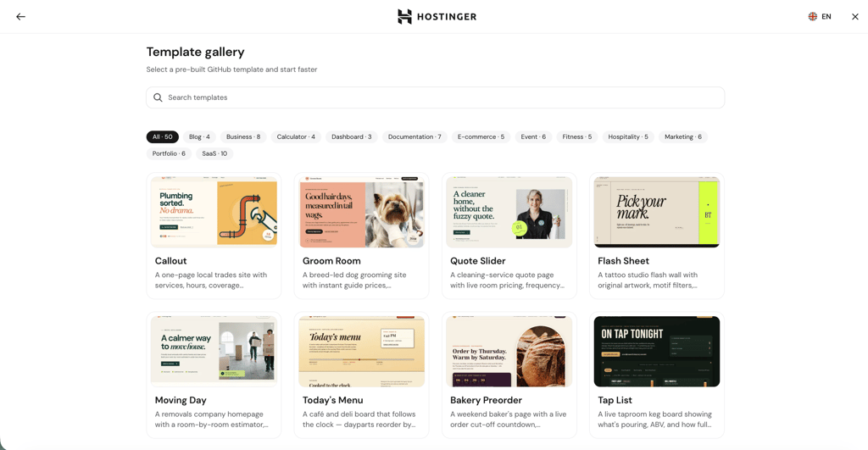Screen dimensions: 868x450
Task: Click the one-page local trades description
Action: tap(211, 280)
